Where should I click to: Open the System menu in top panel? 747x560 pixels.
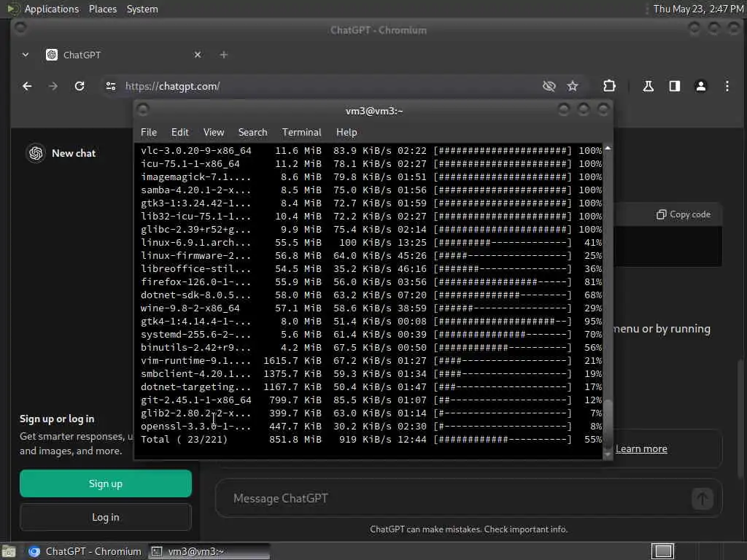point(142,9)
